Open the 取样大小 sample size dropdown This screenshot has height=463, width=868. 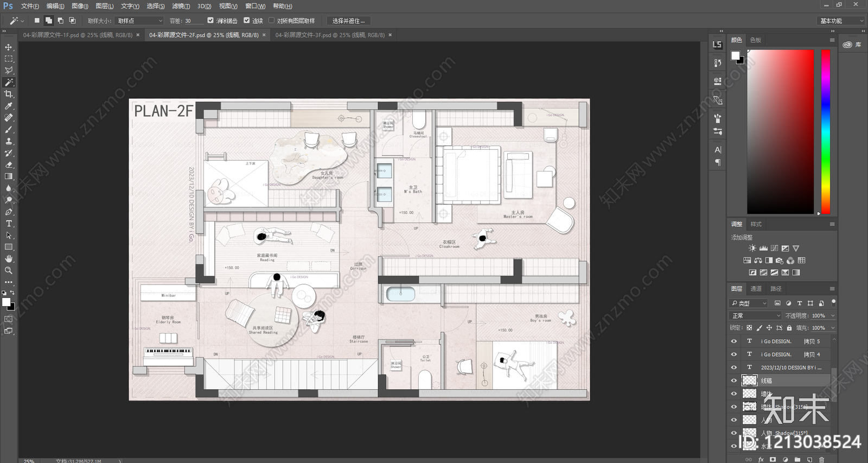(x=139, y=21)
